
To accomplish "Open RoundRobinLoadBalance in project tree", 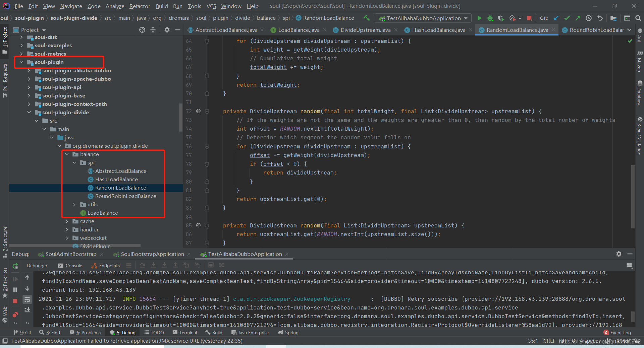I will (x=125, y=196).
